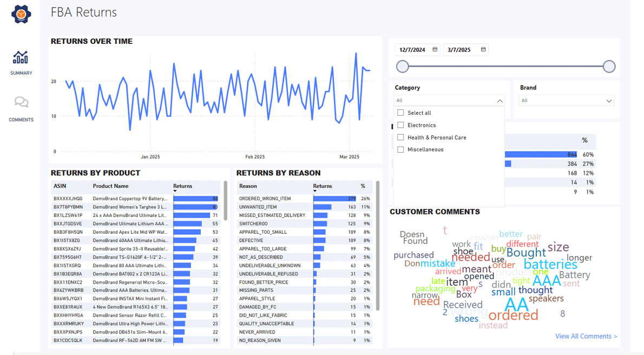This screenshot has width=644, height=355.
Task: Click sort arrow under Returns product column
Action: coord(175,191)
